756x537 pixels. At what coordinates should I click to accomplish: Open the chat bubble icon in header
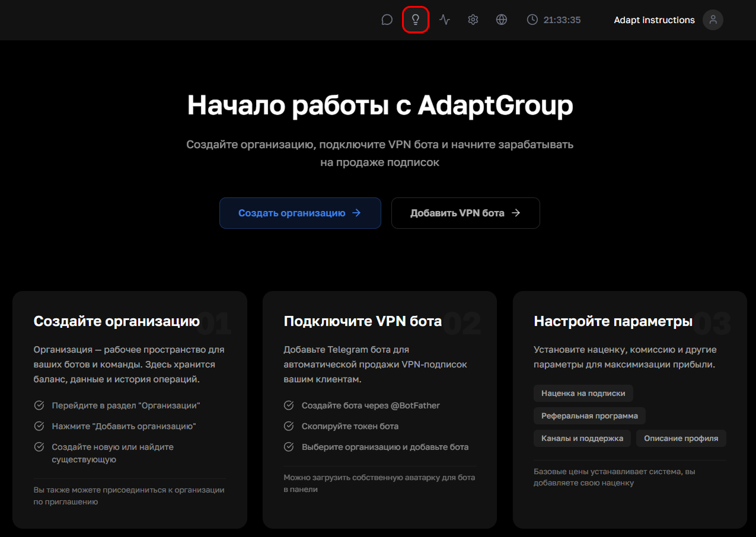coord(387,20)
